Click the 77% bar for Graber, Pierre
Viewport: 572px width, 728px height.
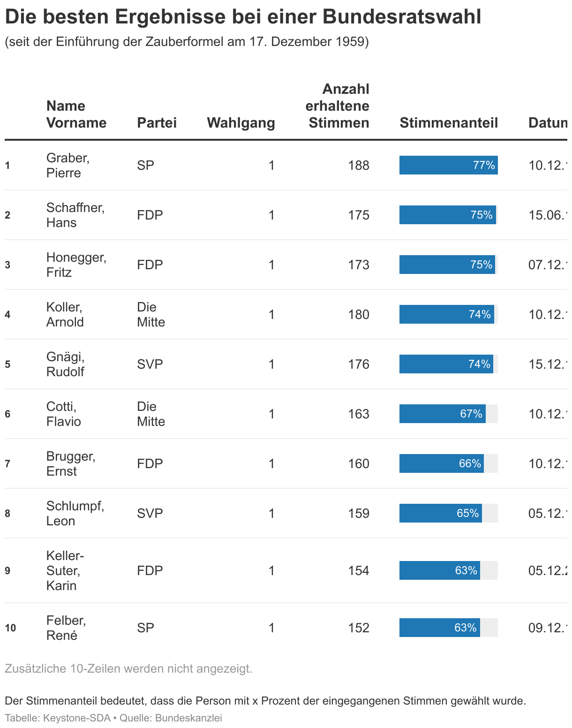pyautogui.click(x=448, y=165)
